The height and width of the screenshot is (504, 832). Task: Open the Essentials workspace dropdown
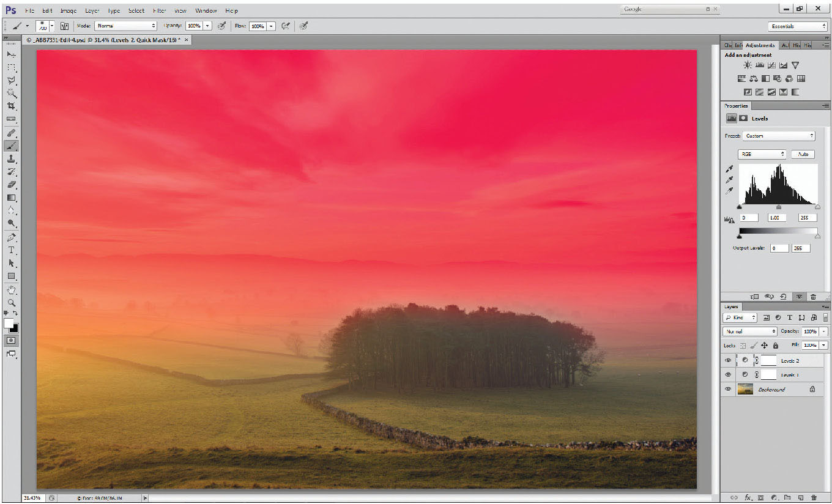pyautogui.click(x=798, y=26)
